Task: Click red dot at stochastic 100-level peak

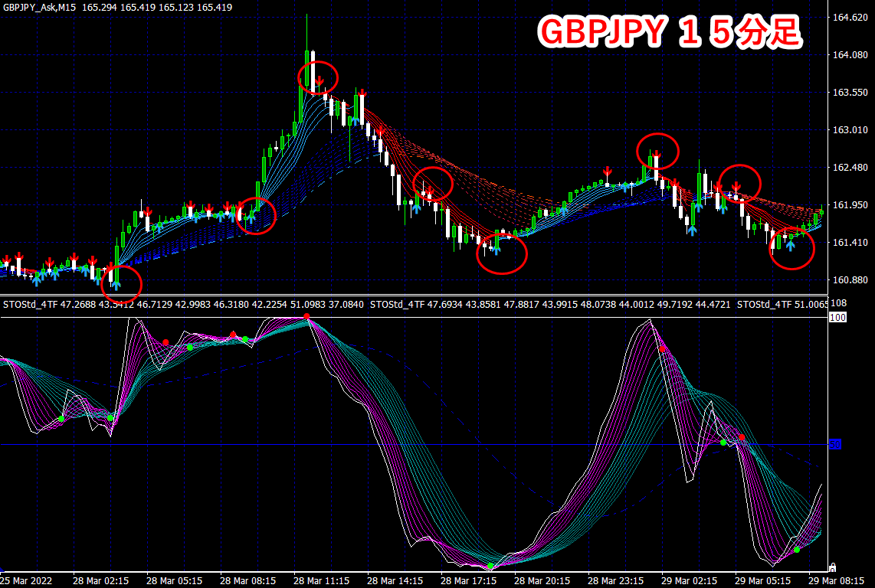Action: click(306, 316)
